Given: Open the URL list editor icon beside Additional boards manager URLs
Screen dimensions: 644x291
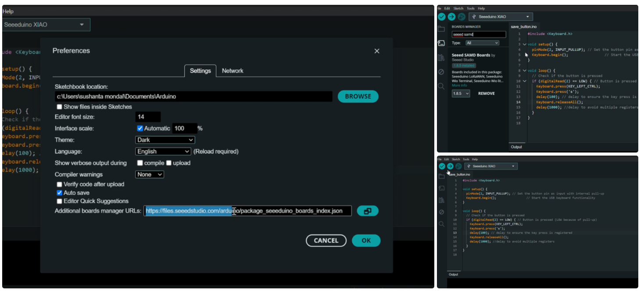Looking at the screenshot, I should [368, 211].
